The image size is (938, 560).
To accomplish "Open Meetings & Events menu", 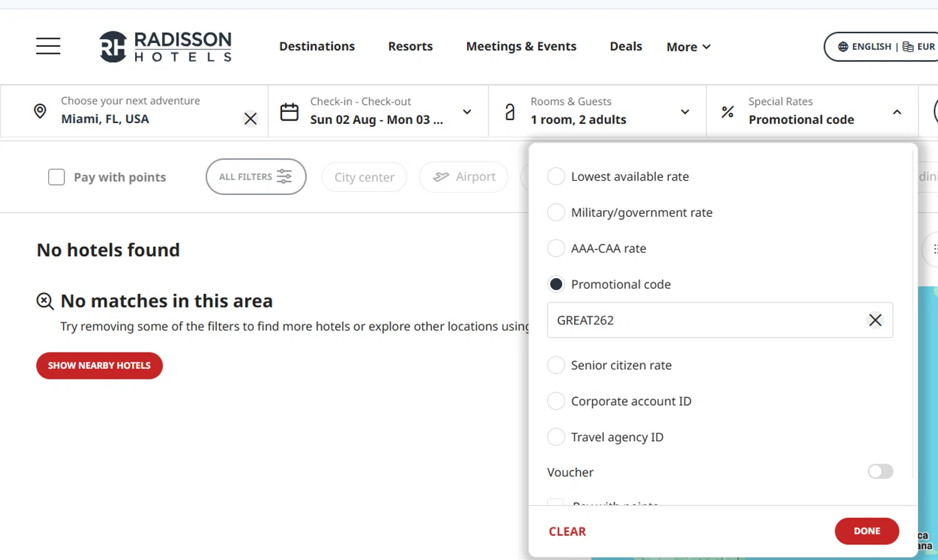I will 521,46.
